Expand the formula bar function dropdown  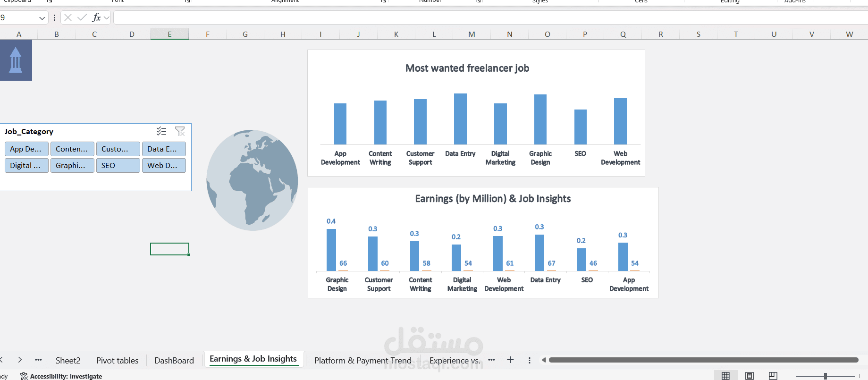tap(107, 18)
